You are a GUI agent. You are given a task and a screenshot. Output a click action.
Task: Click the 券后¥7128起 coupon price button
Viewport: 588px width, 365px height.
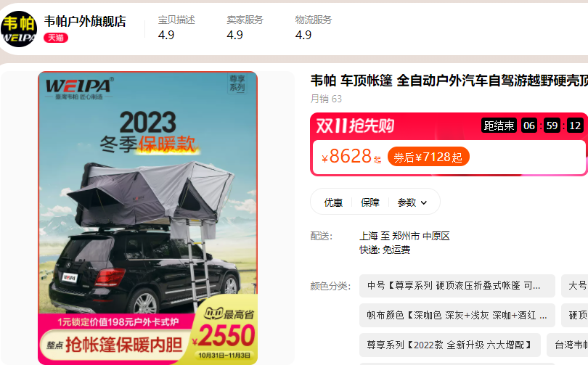[428, 157]
